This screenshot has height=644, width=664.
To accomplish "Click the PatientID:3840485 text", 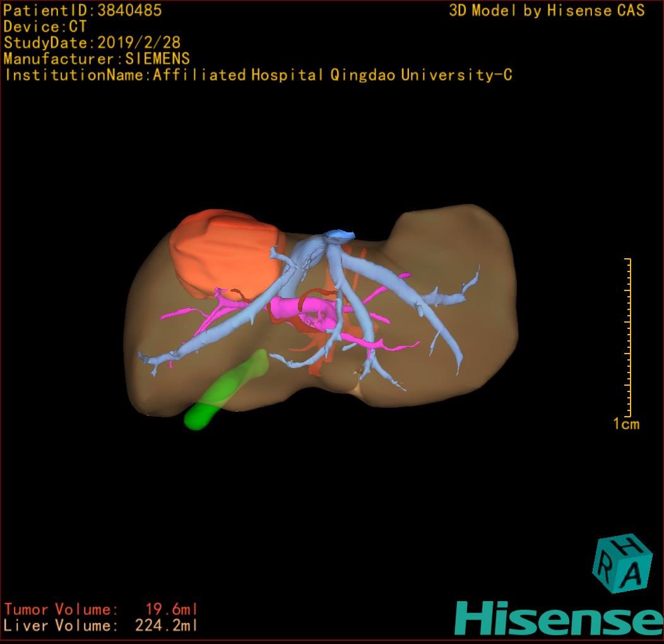I will click(x=83, y=10).
